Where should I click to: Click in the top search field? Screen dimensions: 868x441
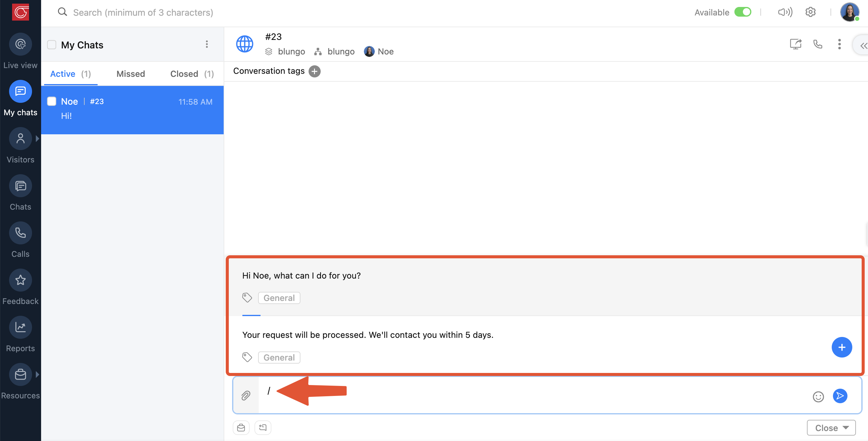click(x=143, y=12)
